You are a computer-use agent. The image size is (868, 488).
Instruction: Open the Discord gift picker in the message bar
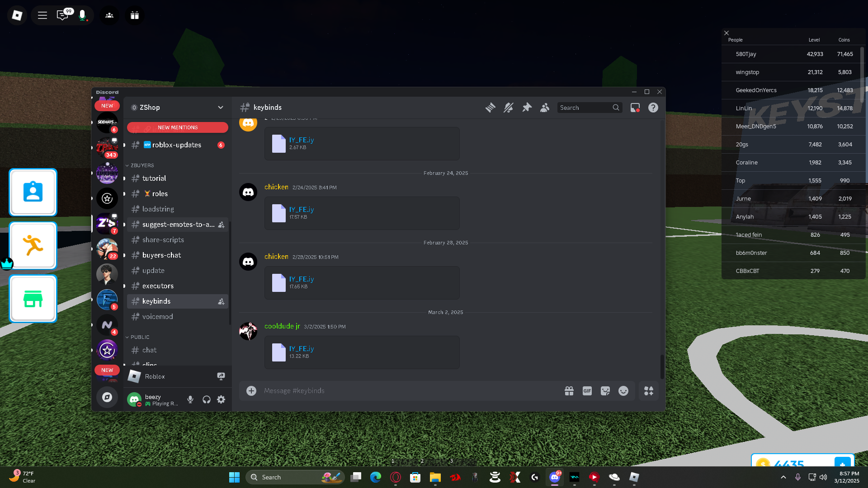click(x=569, y=391)
